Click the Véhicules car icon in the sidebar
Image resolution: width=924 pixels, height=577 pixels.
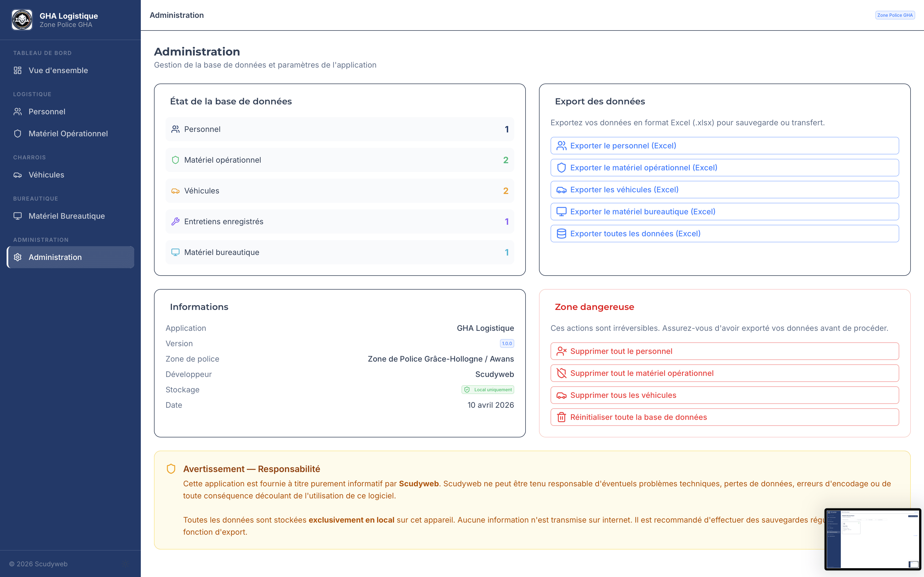tap(18, 175)
